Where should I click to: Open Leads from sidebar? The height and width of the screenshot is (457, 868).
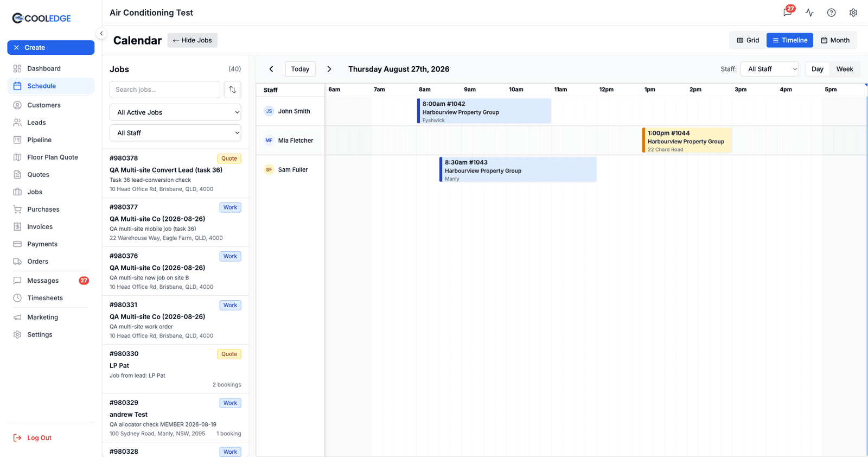click(51, 123)
